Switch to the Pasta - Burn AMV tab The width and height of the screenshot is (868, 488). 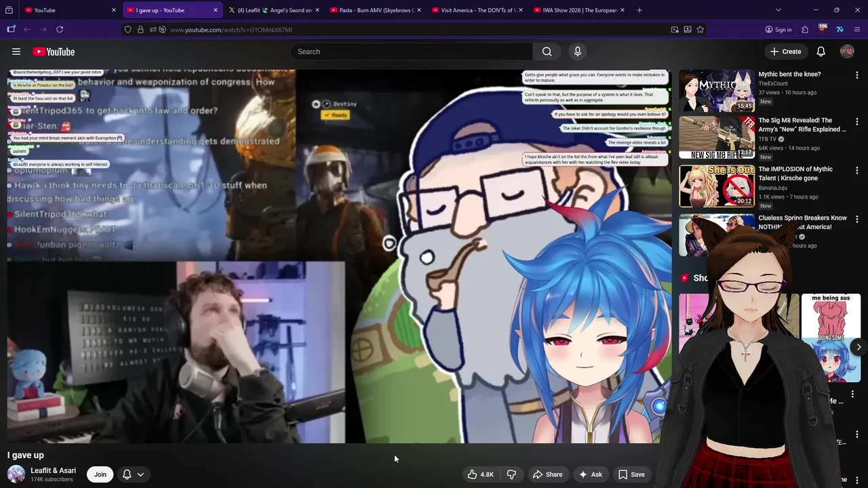pos(376,10)
